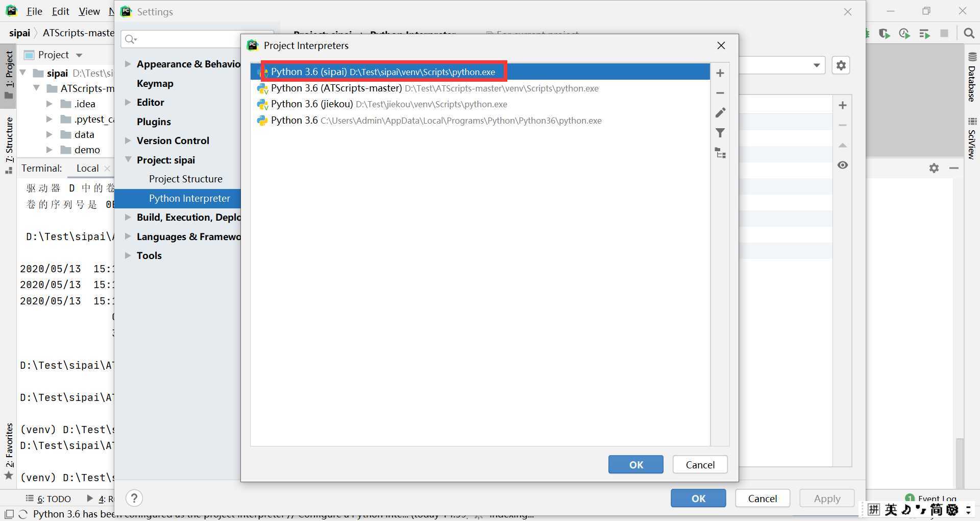980x521 pixels.
Task: Select Python Interpreter settings page
Action: coord(189,198)
